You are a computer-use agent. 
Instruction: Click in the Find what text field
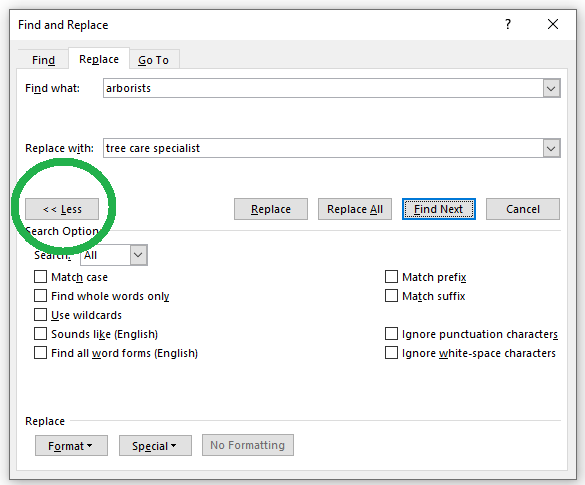pyautogui.click(x=323, y=88)
